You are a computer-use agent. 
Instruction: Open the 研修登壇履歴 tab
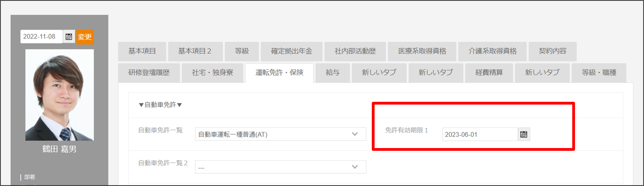149,73
